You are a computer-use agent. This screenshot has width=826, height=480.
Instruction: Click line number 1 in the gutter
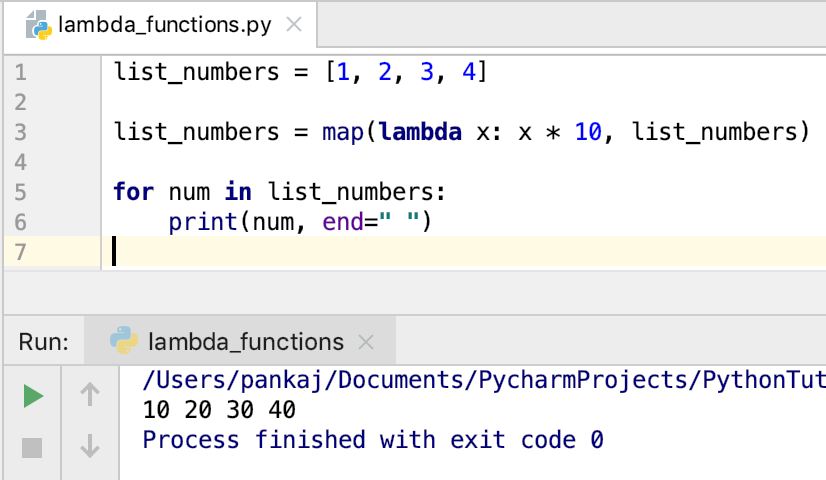coord(21,72)
